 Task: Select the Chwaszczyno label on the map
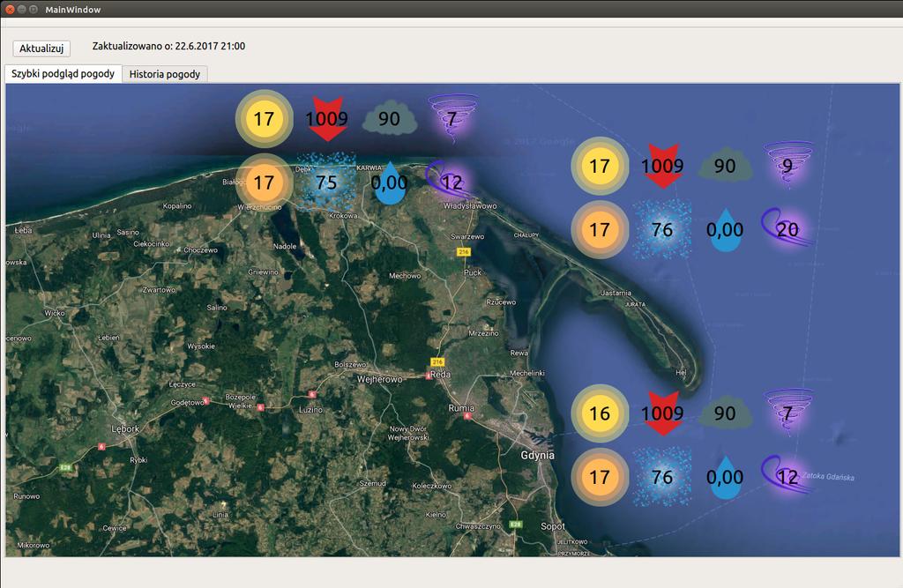click(478, 525)
